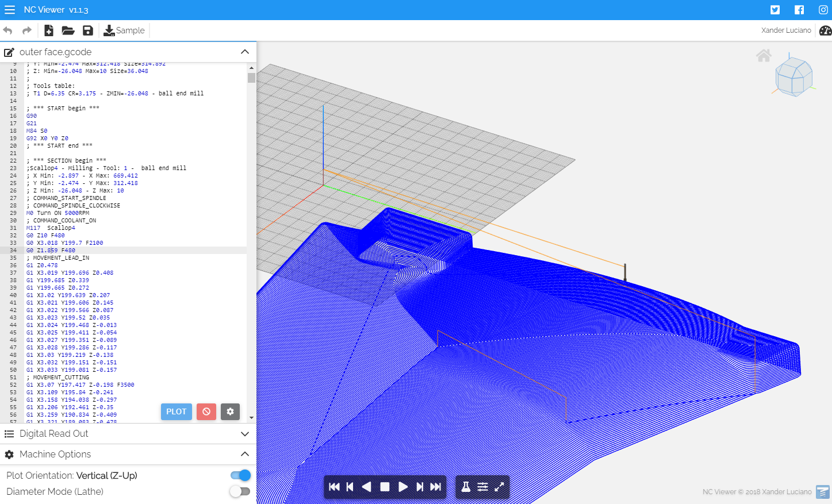Click the Machine Options gear icon

tap(9, 455)
